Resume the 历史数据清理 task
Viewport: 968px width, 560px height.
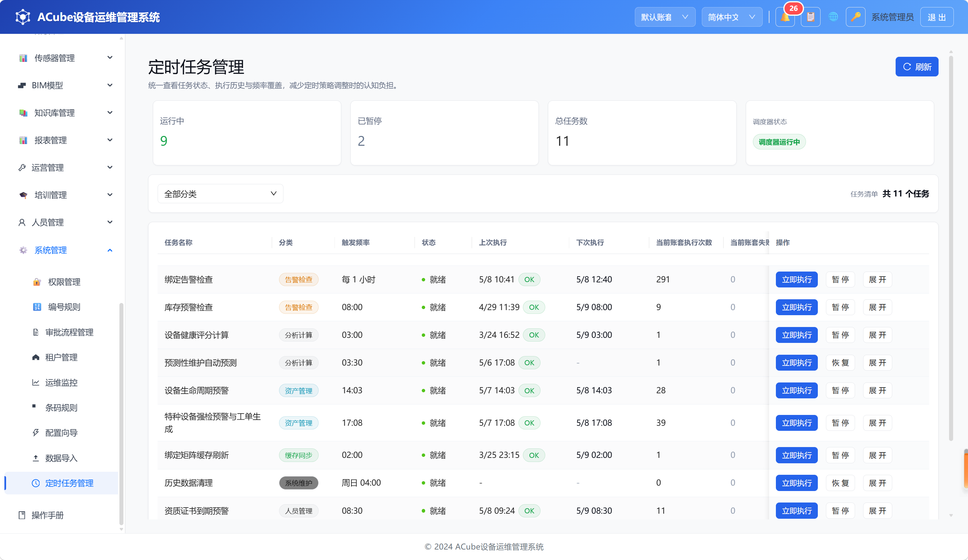tap(840, 483)
